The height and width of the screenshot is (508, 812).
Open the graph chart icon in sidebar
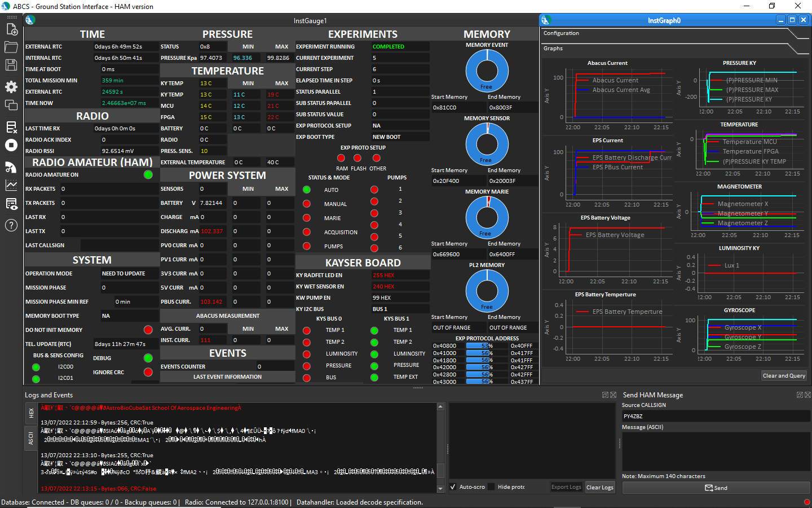pyautogui.click(x=11, y=185)
